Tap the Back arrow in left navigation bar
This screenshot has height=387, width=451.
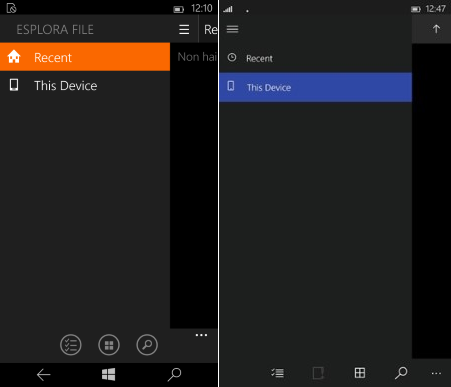(44, 375)
